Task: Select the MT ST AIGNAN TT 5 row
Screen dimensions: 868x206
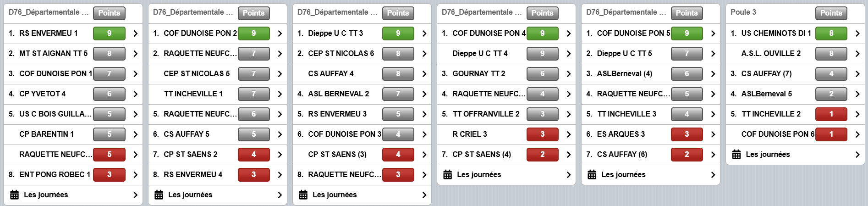Action: click(x=53, y=54)
